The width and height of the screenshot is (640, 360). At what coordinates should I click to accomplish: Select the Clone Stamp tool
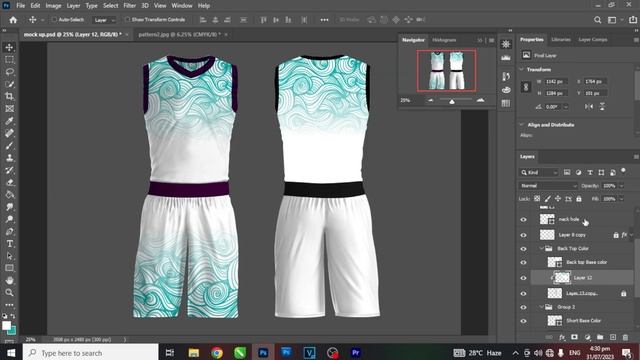[9, 158]
